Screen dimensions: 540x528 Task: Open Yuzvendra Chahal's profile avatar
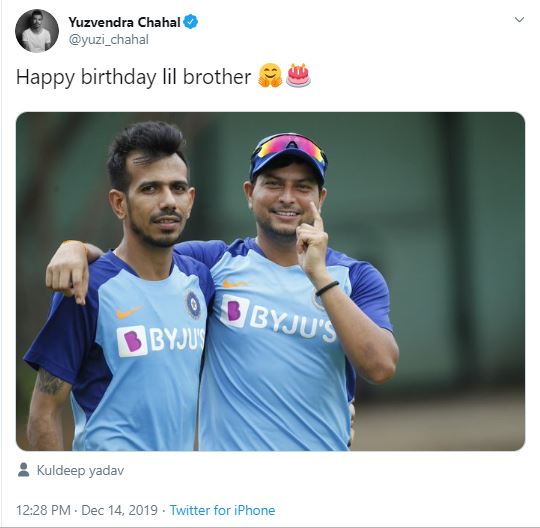(x=37, y=31)
